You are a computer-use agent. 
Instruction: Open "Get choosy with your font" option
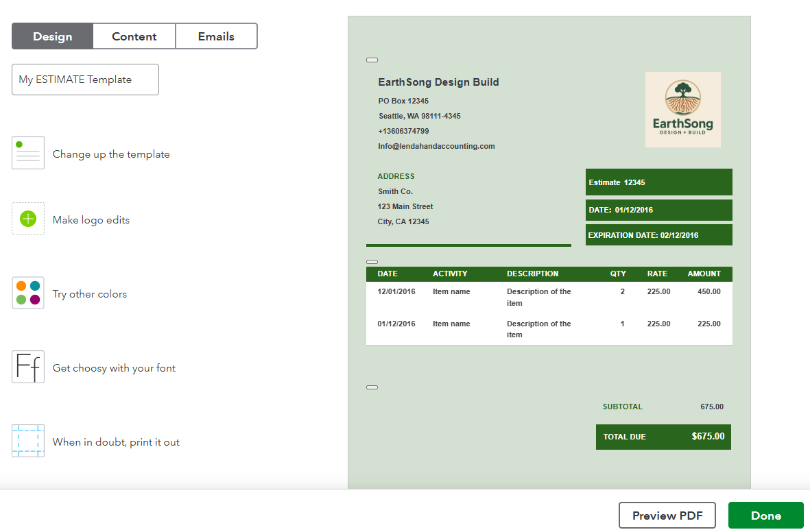pyautogui.click(x=114, y=368)
